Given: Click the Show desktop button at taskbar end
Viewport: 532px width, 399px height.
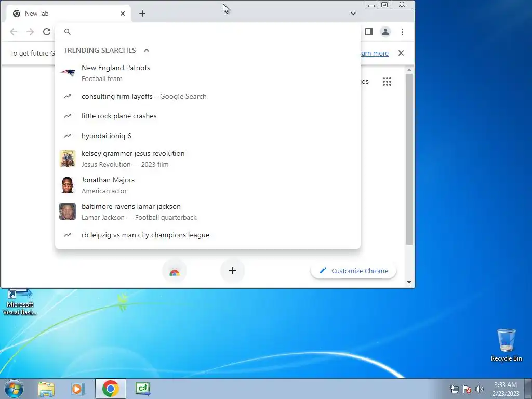Looking at the screenshot, I should [x=528, y=389].
